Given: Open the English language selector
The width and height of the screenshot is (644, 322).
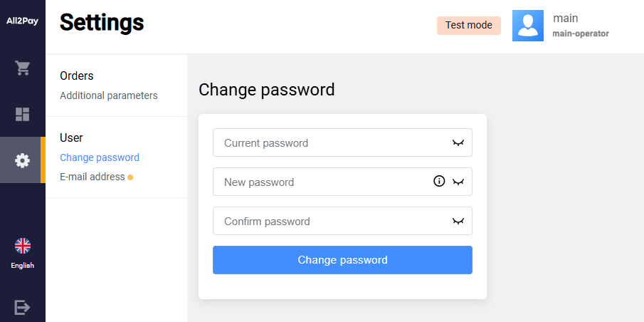Looking at the screenshot, I should (23, 266).
